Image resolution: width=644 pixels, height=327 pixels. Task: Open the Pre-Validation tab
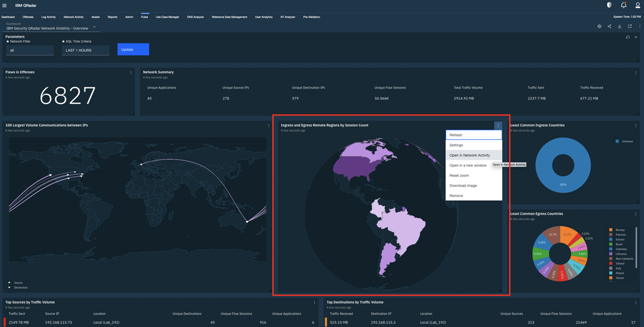[311, 17]
